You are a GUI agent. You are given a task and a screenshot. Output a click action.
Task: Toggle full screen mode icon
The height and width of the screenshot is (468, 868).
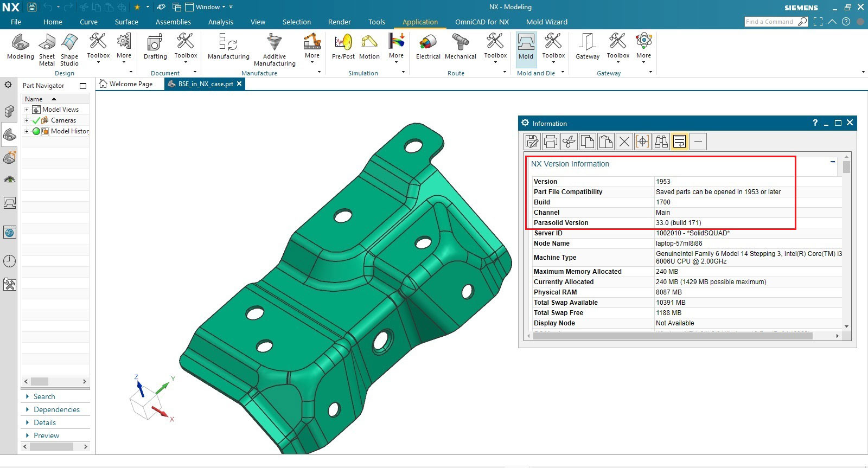click(x=818, y=22)
